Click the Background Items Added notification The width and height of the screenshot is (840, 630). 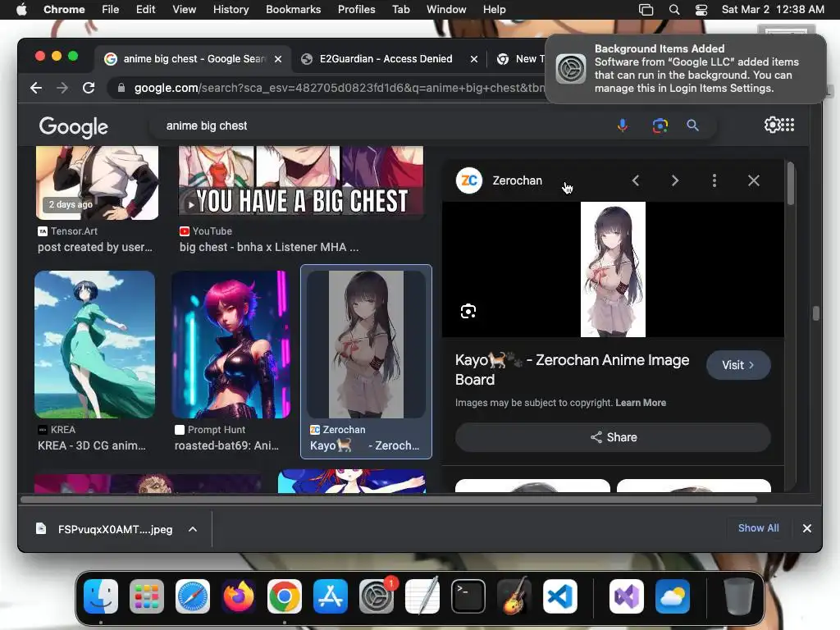click(x=687, y=69)
